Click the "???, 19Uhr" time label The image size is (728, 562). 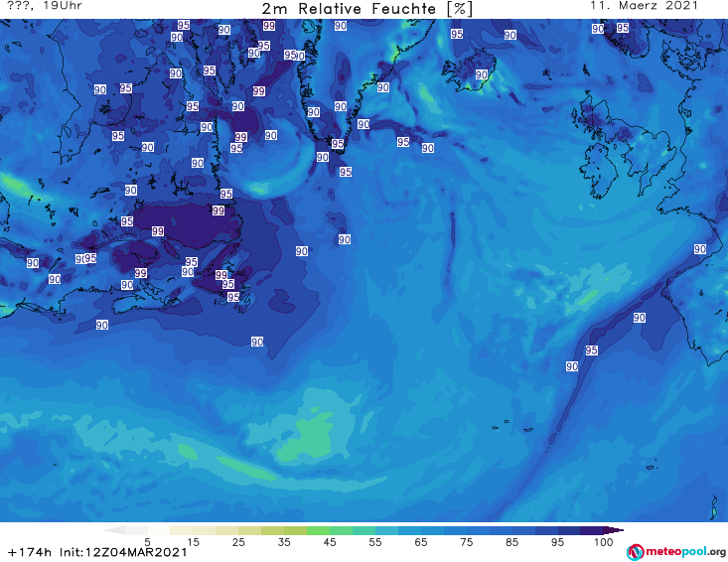coord(45,6)
